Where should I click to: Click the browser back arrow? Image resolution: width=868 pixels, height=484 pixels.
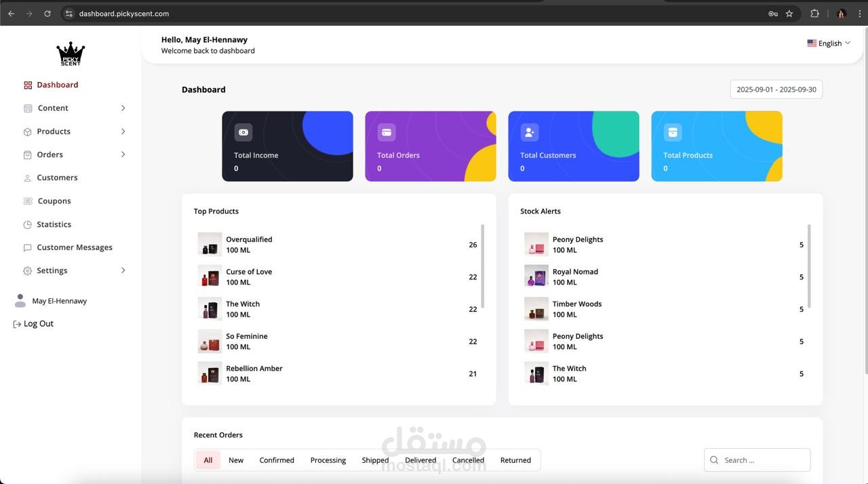pyautogui.click(x=11, y=14)
